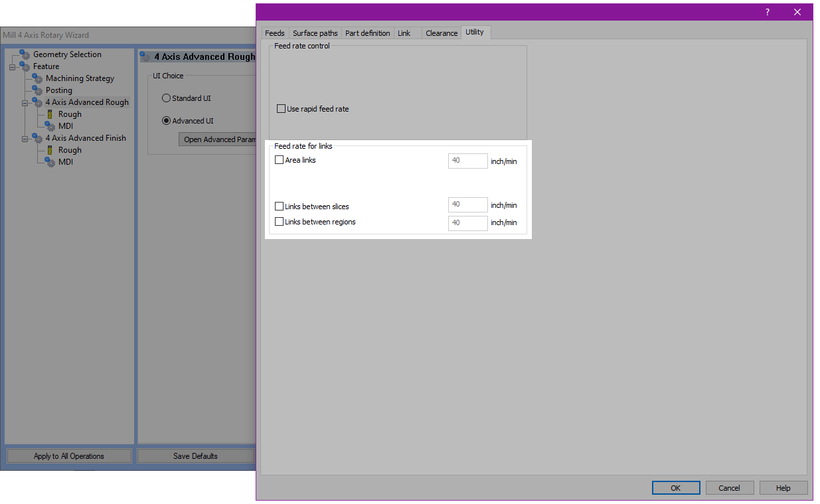Viewport: 820px width, 504px height.
Task: Enable the Use rapid feed rate checkbox
Action: [282, 109]
